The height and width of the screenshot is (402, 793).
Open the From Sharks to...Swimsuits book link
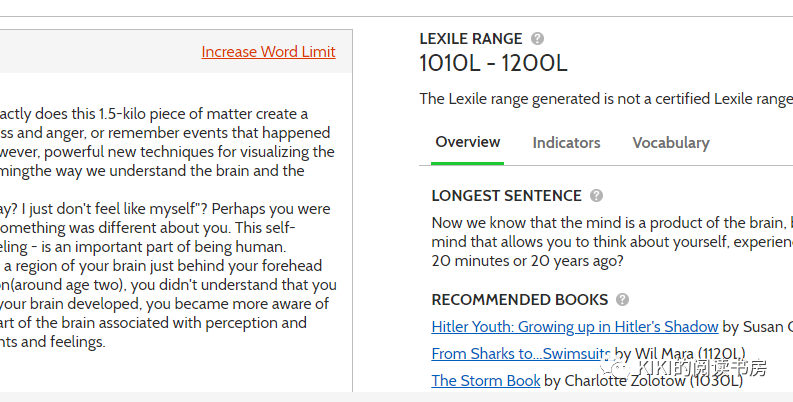(x=521, y=353)
